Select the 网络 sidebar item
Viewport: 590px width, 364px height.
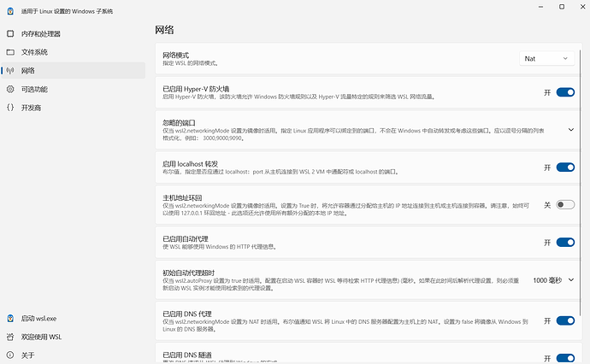point(74,71)
